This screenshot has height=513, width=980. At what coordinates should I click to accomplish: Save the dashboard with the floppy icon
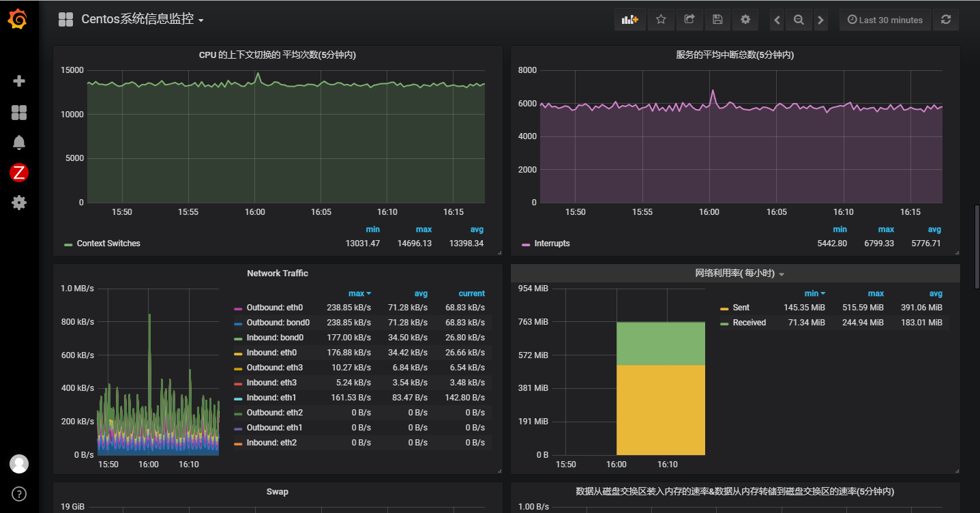[717, 20]
